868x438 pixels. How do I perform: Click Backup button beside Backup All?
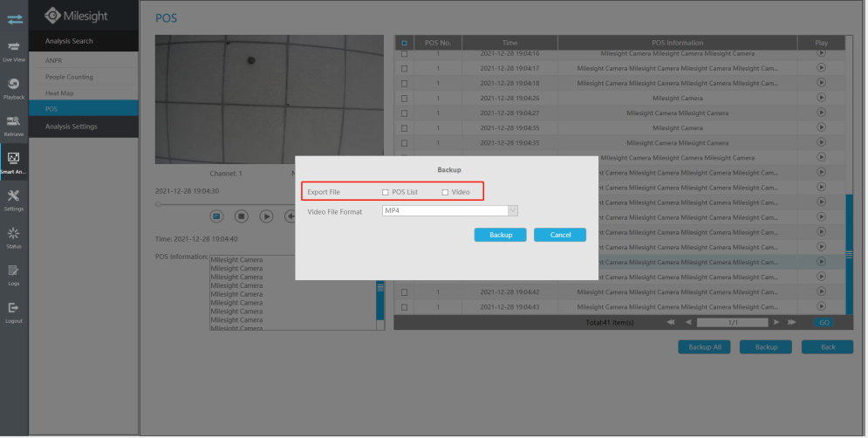click(x=766, y=347)
